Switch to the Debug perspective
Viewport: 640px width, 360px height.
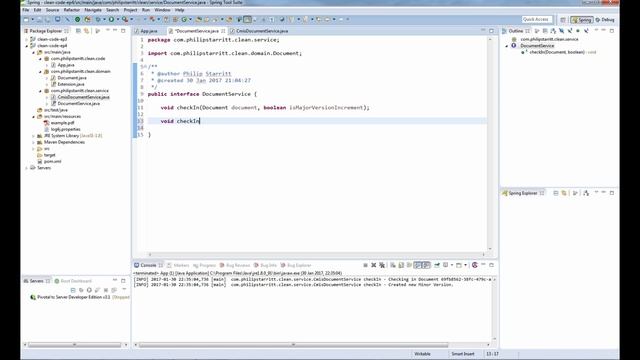605,20
